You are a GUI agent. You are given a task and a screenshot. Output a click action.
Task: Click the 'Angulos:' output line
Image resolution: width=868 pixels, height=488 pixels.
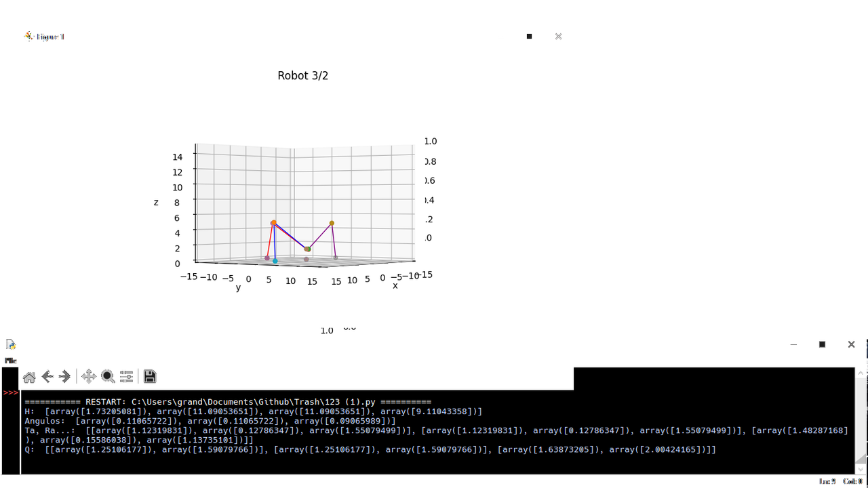tap(210, 421)
